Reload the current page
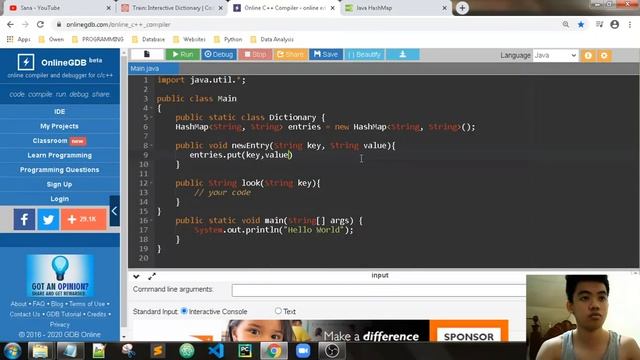This screenshot has width=640, height=360. click(x=40, y=24)
